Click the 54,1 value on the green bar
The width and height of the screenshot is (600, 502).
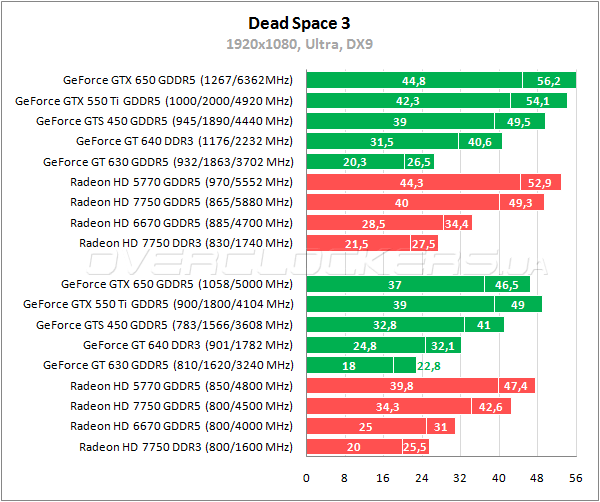click(x=538, y=101)
